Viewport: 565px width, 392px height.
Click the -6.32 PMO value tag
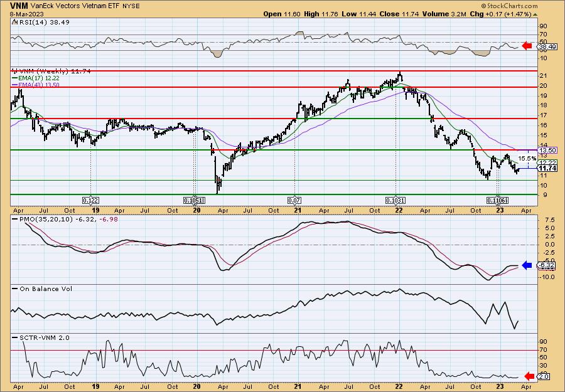point(546,265)
